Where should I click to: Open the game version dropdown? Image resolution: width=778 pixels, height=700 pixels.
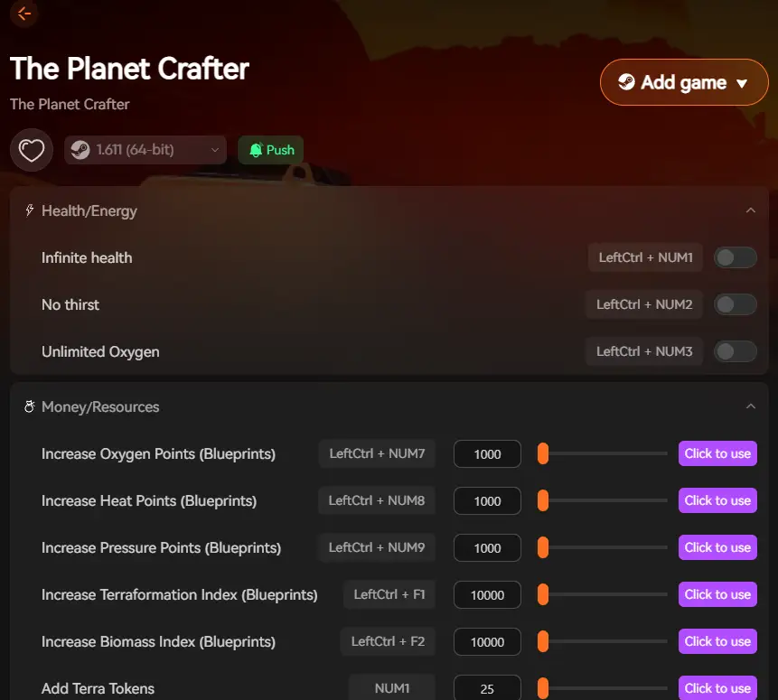214,150
